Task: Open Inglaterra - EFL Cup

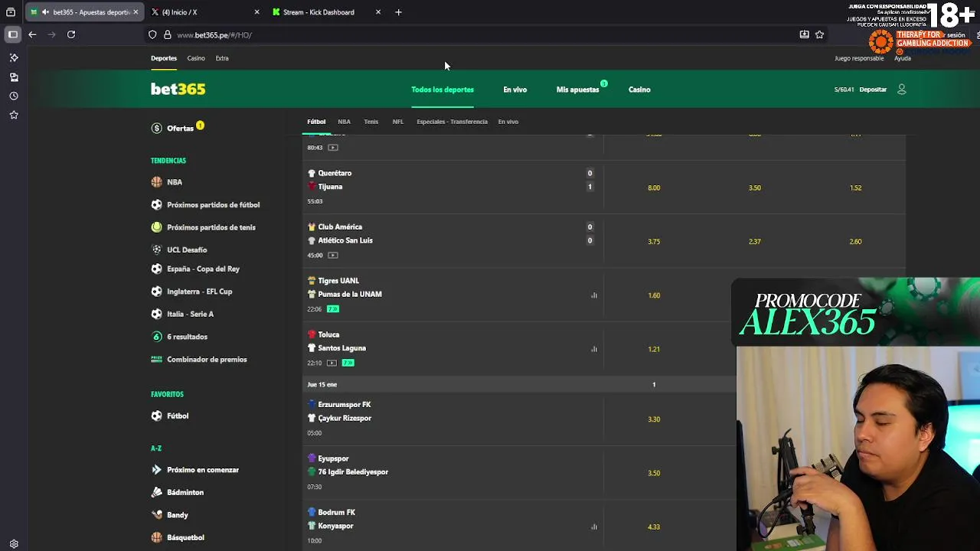Action: pos(199,292)
